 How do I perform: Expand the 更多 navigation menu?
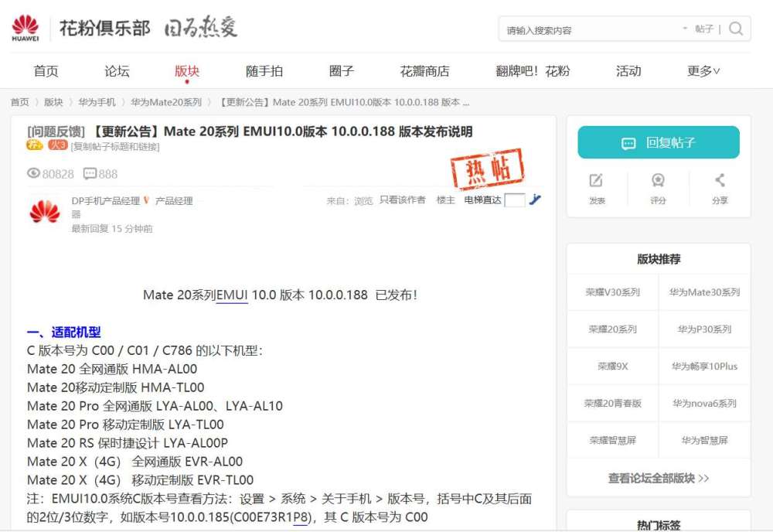point(703,71)
